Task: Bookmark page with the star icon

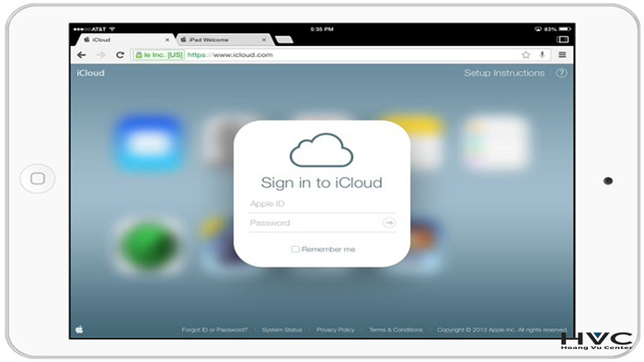Action: (x=525, y=54)
